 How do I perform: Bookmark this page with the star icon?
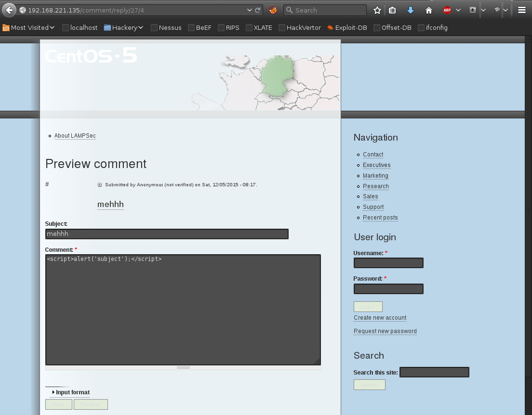point(377,10)
